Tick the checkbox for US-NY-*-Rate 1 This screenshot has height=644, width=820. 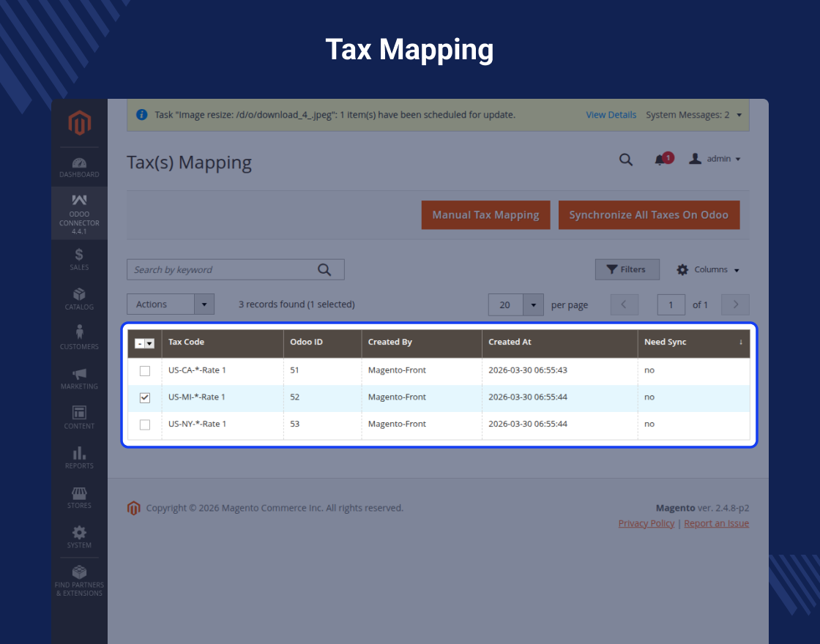coord(145,424)
